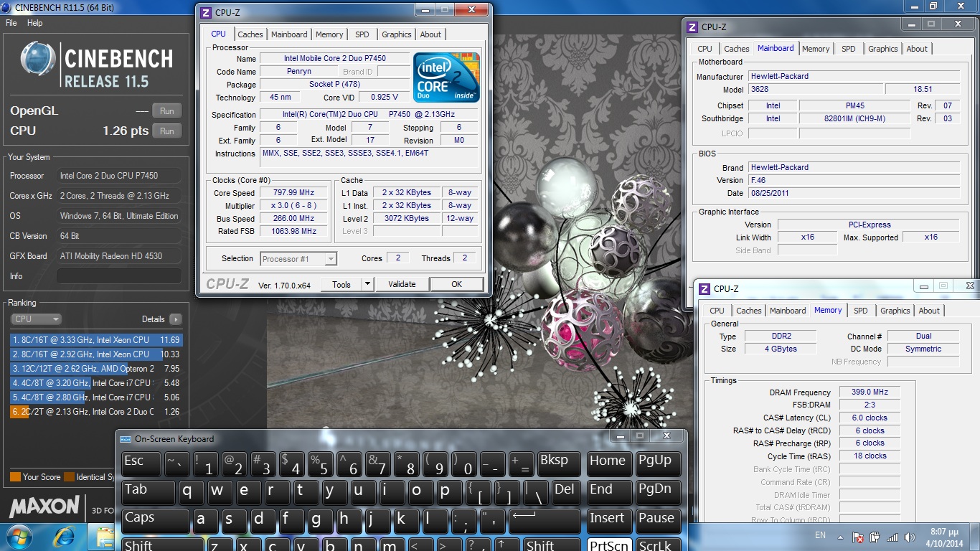This screenshot has height=551, width=980.
Task: Click the End key on On-Screen Keyboard
Action: pos(609,491)
